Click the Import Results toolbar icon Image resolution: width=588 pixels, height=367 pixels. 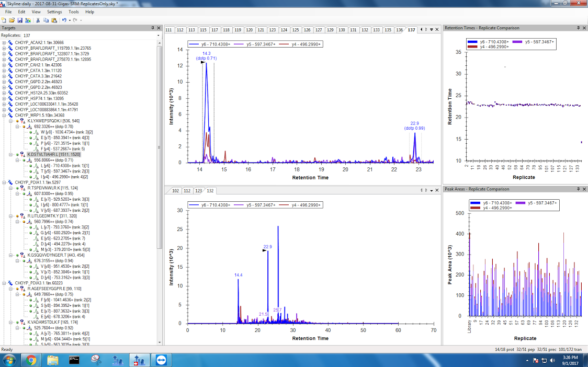[x=28, y=20]
